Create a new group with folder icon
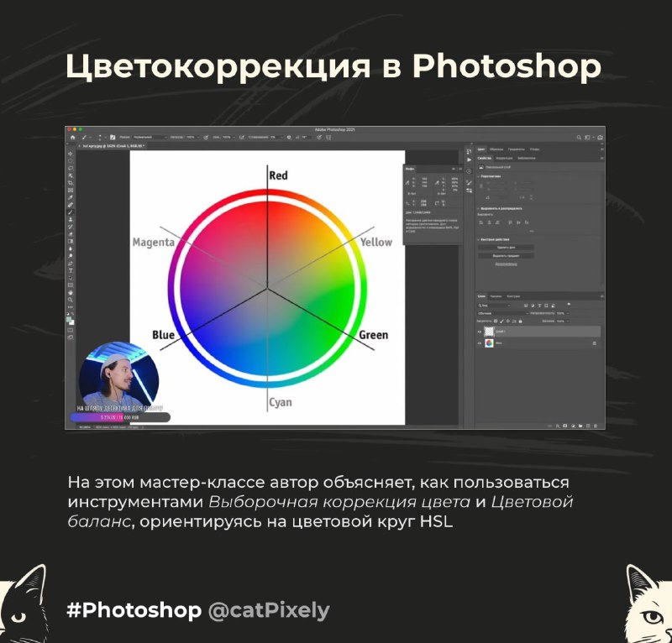Image resolution: width=672 pixels, height=643 pixels. (x=580, y=426)
